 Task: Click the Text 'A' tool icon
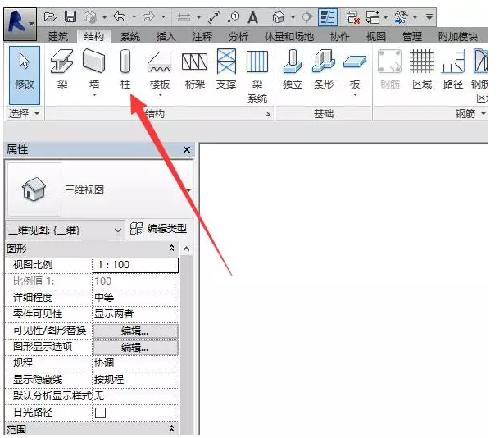coord(253,17)
